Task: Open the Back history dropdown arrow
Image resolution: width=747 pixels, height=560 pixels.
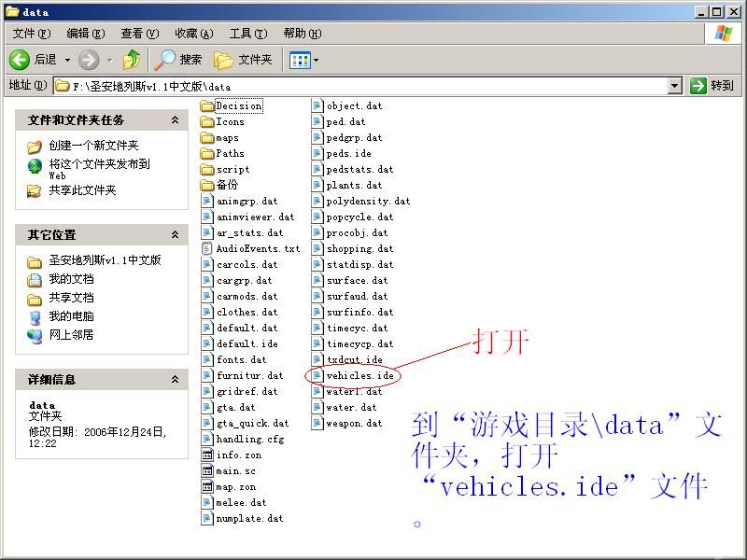Action: click(67, 60)
